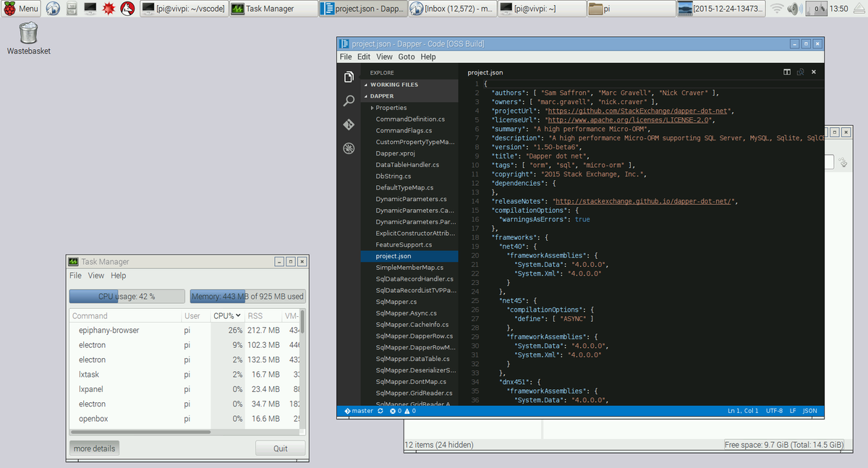Change LF line ending in status bar
The image size is (868, 468).
(793, 411)
